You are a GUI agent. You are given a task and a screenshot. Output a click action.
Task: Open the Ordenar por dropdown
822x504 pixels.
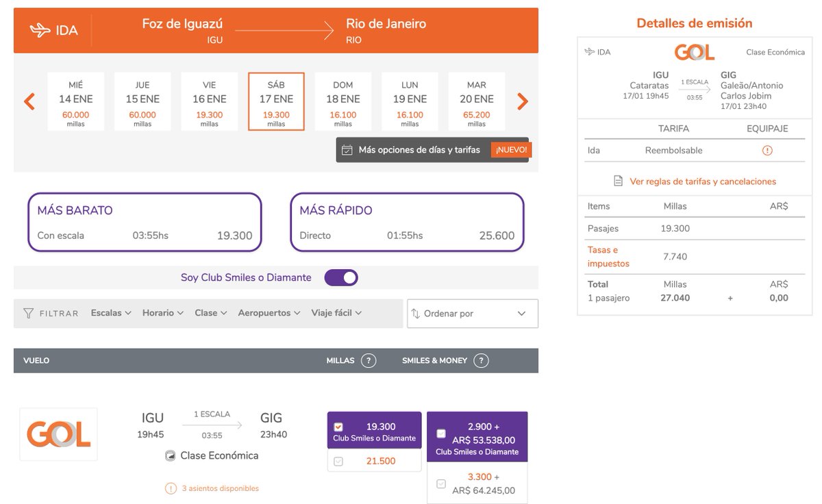point(473,314)
